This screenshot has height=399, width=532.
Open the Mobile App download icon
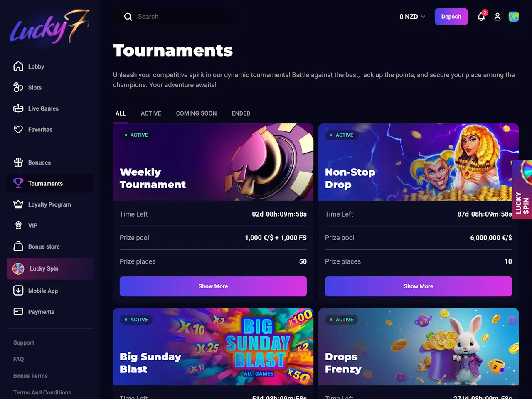18,291
